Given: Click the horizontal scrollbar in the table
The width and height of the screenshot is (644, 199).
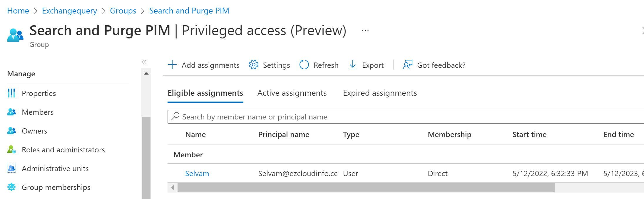Looking at the screenshot, I should pyautogui.click(x=366, y=188).
